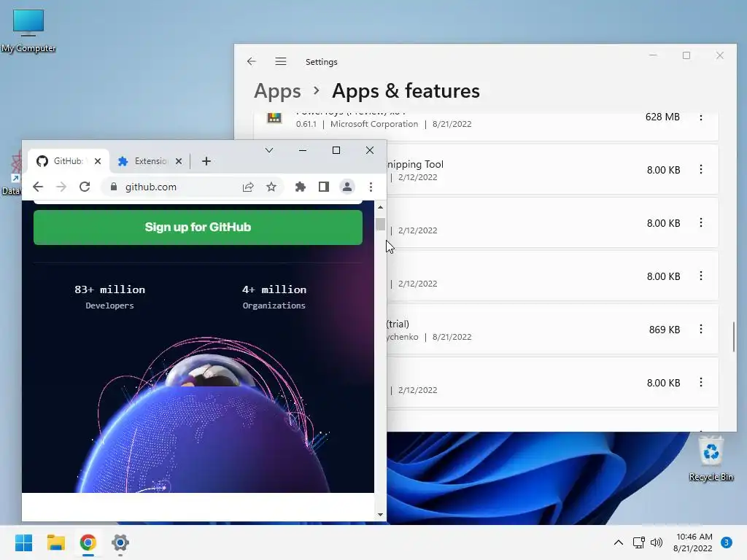This screenshot has width=747, height=560.
Task: Click the padlock site info icon
Action: [113, 187]
